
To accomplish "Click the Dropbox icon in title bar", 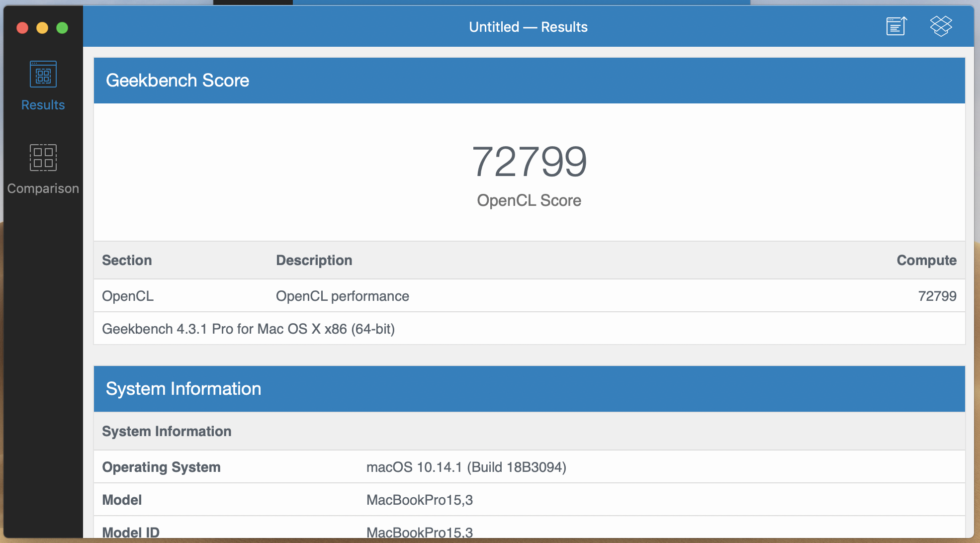I will pyautogui.click(x=941, y=26).
